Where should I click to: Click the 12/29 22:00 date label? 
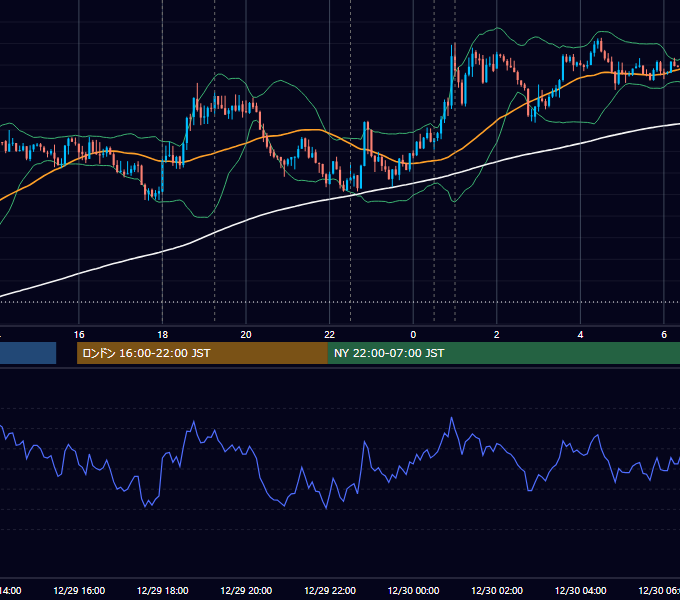coord(330,590)
